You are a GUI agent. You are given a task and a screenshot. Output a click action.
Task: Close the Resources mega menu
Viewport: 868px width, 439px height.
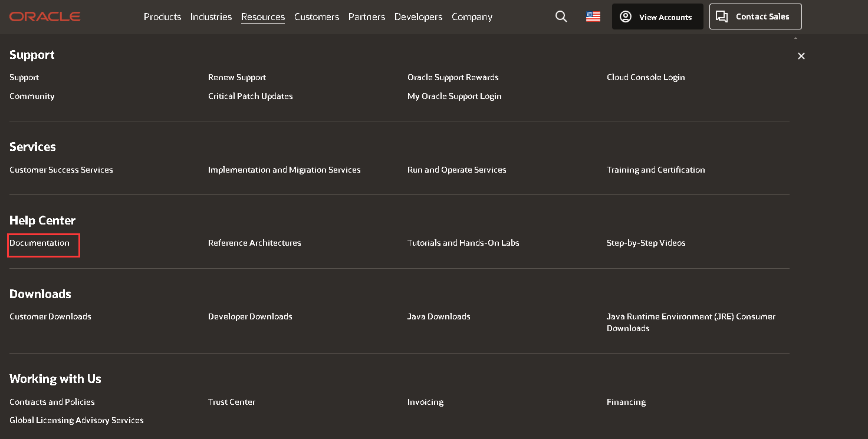coord(801,56)
